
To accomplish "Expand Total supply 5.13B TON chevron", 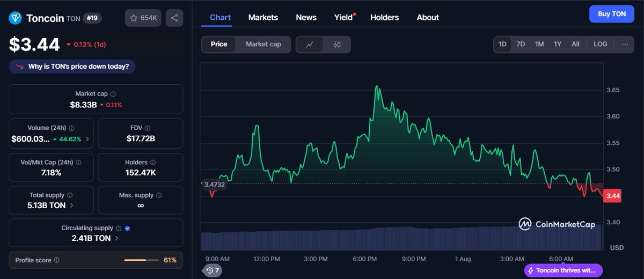I will point(72,205).
